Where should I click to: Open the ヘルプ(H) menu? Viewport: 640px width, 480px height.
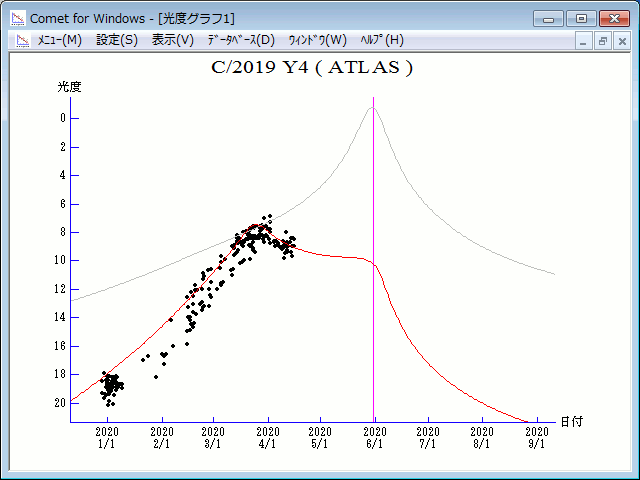(382, 40)
